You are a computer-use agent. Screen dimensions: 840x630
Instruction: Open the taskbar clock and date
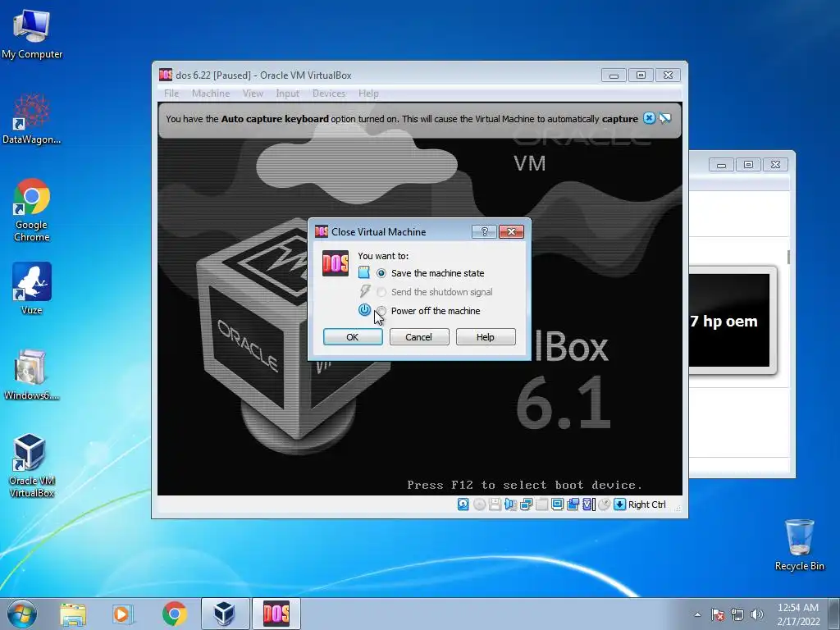[x=798, y=614]
